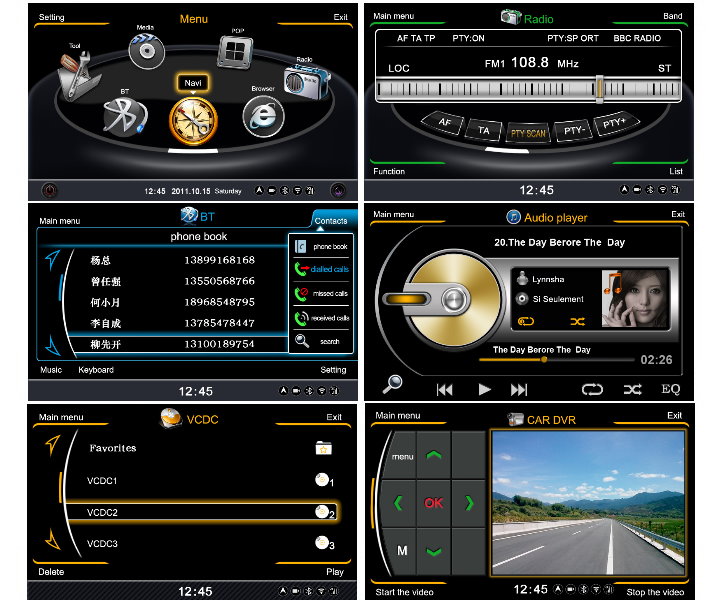Viewport: 720px width, 600px height.
Task: Select the BT Bluetooth icon in menu
Action: (125, 119)
